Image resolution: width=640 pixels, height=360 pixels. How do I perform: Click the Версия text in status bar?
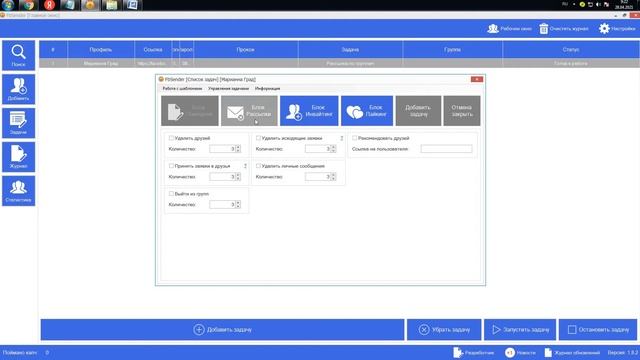pos(622,353)
